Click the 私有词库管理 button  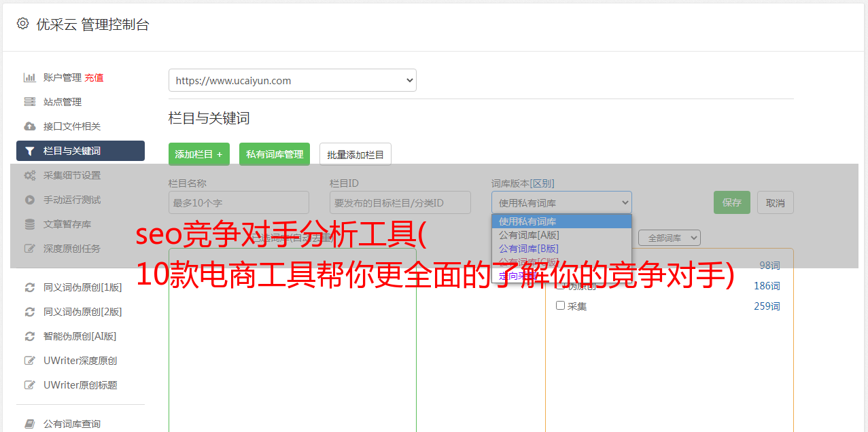(x=275, y=154)
